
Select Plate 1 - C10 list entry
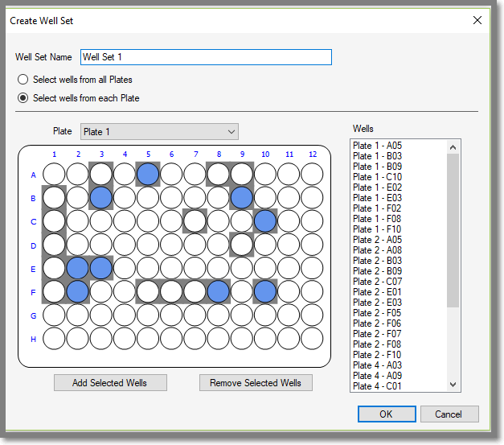click(377, 177)
